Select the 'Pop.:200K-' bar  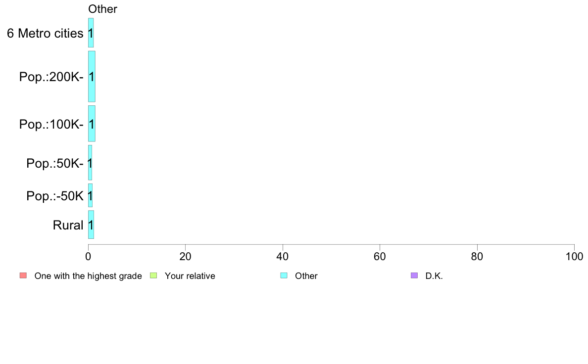pyautogui.click(x=92, y=77)
